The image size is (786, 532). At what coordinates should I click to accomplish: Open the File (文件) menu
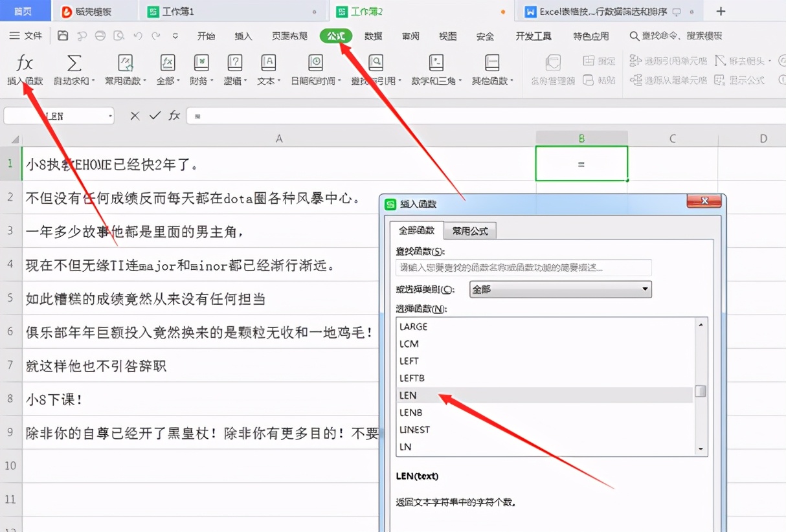(26, 36)
